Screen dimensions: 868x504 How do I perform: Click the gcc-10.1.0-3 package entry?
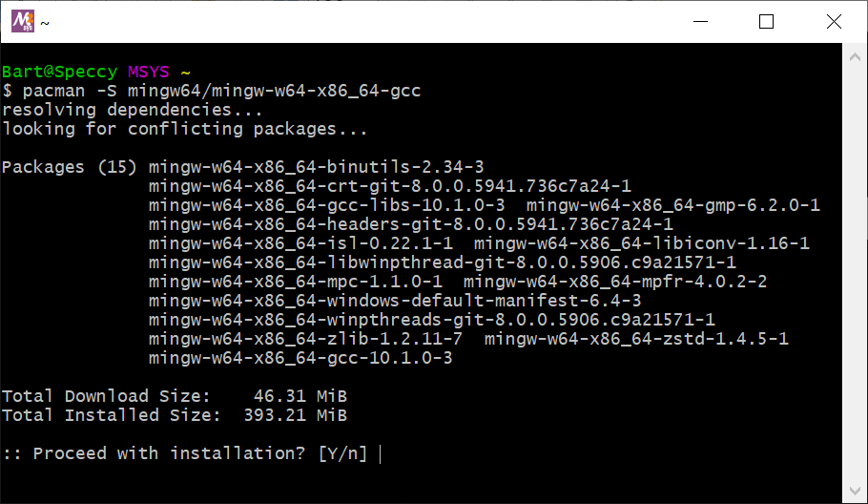300,358
